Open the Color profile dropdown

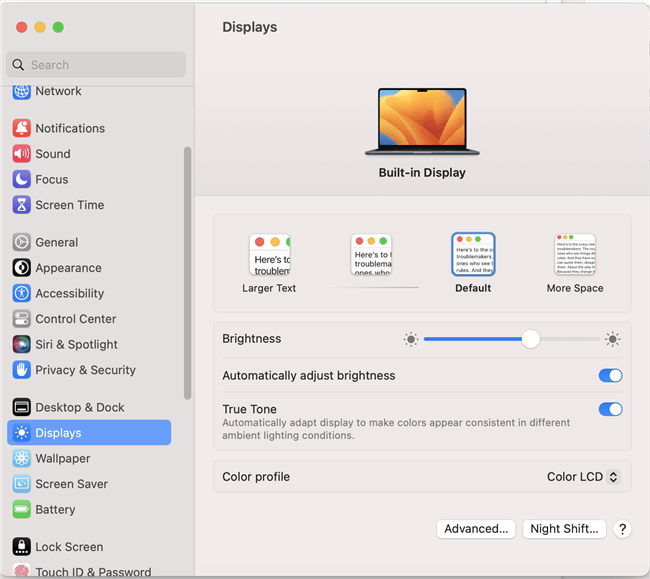[584, 477]
